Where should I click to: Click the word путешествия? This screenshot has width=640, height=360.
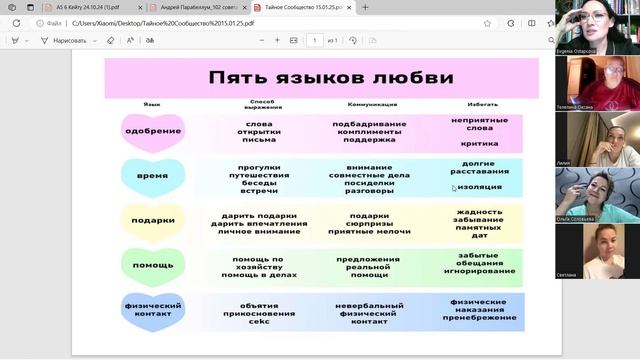(x=259, y=175)
